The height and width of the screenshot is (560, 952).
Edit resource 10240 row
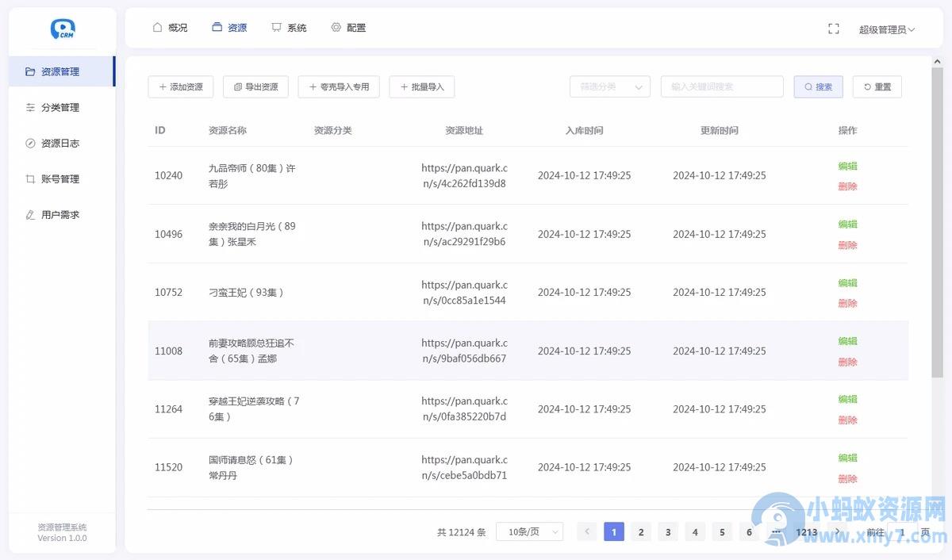coord(847,166)
